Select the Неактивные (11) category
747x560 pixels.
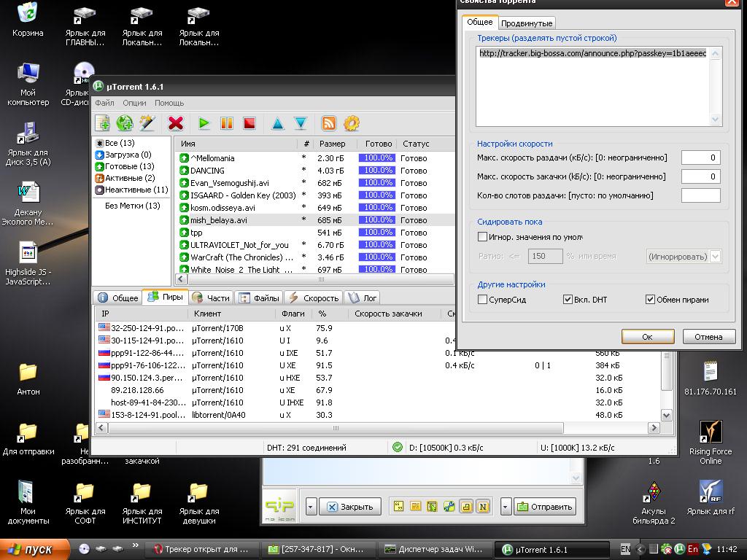pos(132,190)
